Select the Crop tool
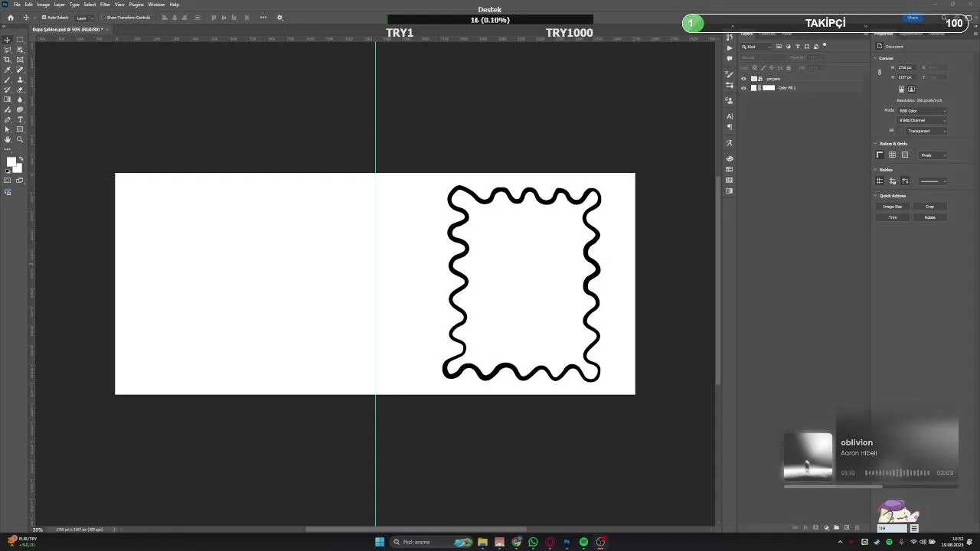This screenshot has height=551, width=980. tap(8, 60)
